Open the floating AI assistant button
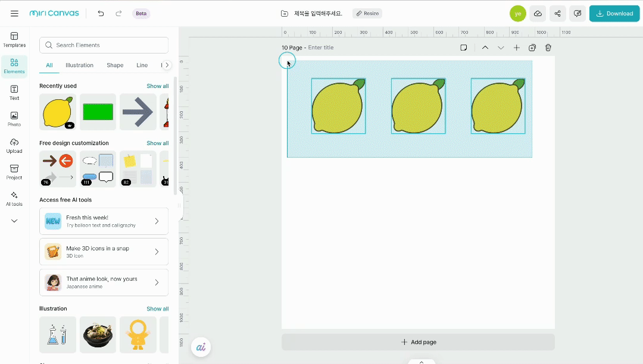The image size is (643, 364). (x=201, y=347)
